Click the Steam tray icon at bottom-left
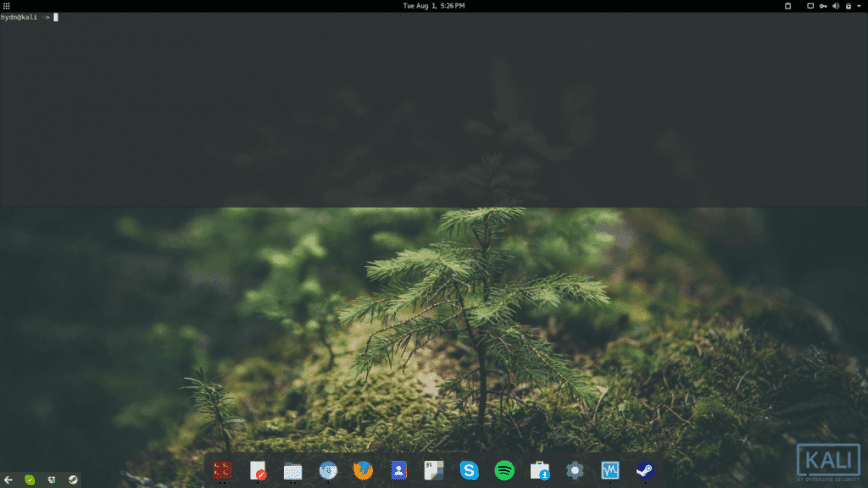Viewport: 868px width, 488px height. [73, 480]
